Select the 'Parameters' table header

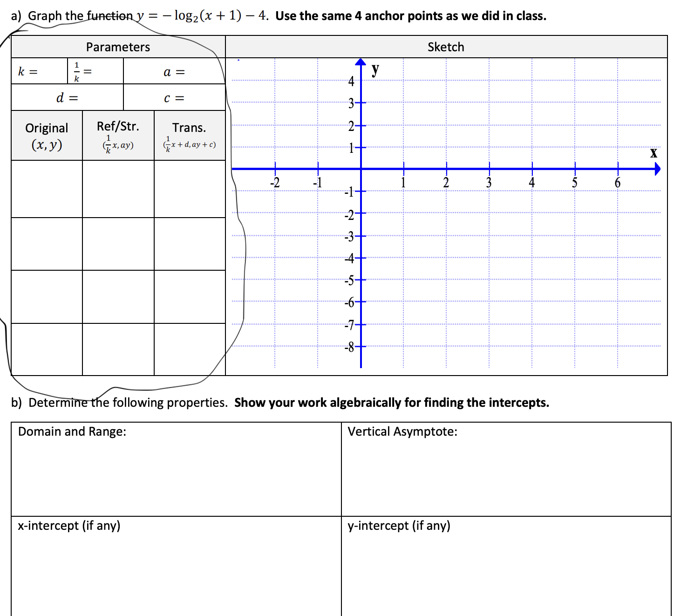pyautogui.click(x=118, y=47)
